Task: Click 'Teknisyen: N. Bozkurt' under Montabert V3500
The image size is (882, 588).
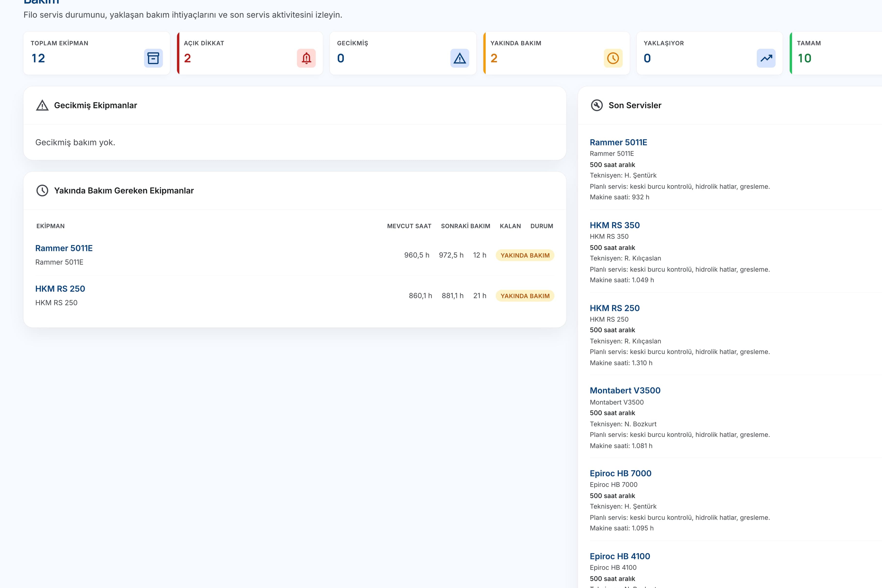Action: (623, 424)
